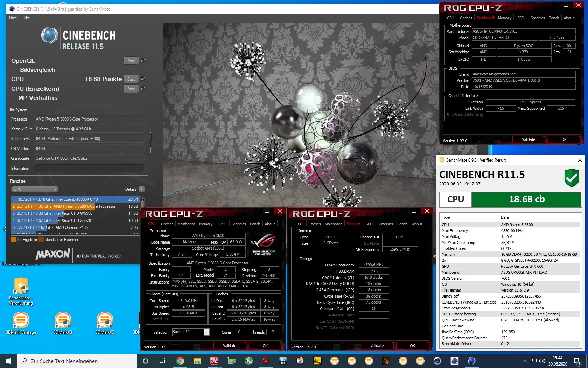Open Task View from the taskbar

162,361
